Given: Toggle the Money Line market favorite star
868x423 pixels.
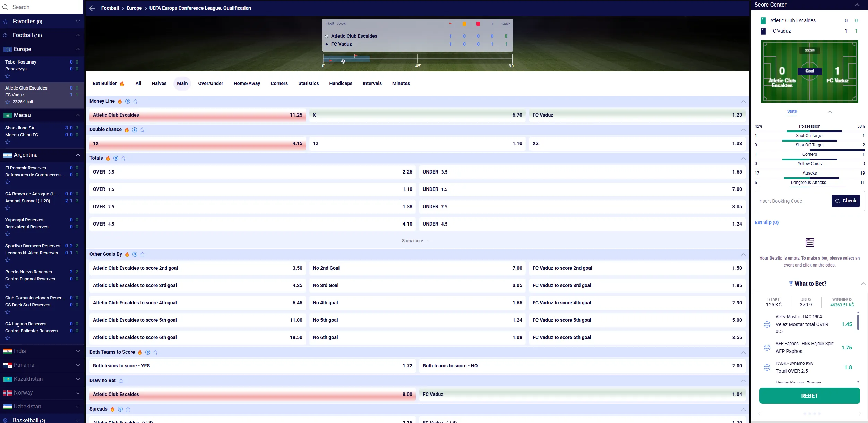Looking at the screenshot, I should click(135, 101).
